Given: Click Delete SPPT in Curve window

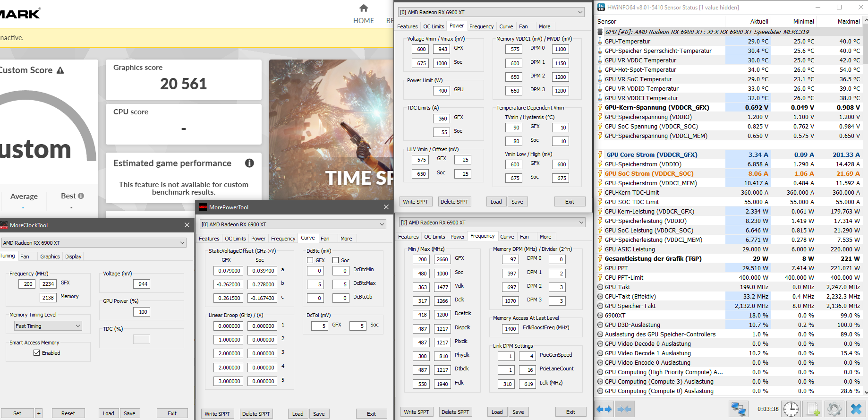Looking at the screenshot, I should tap(256, 414).
